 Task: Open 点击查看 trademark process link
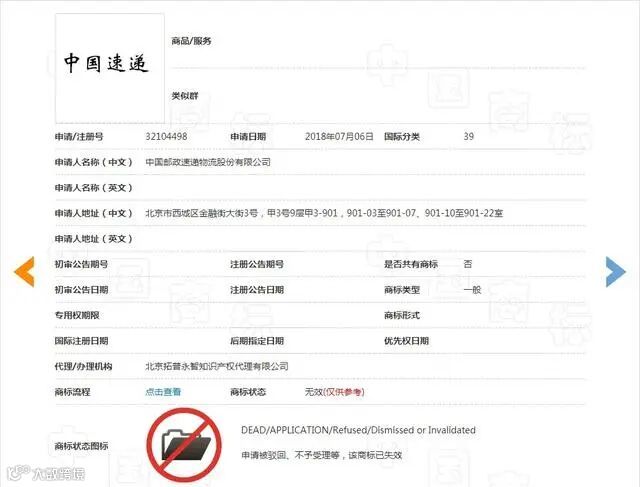point(163,392)
